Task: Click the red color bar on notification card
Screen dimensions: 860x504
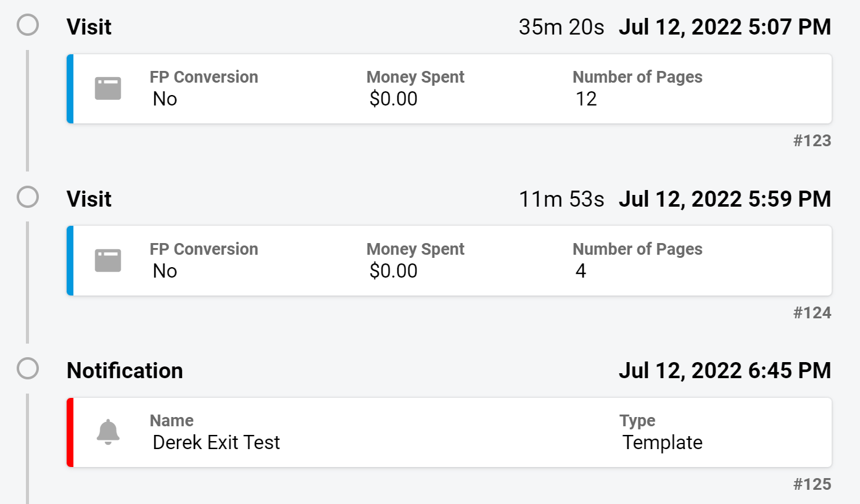Action: 70,432
